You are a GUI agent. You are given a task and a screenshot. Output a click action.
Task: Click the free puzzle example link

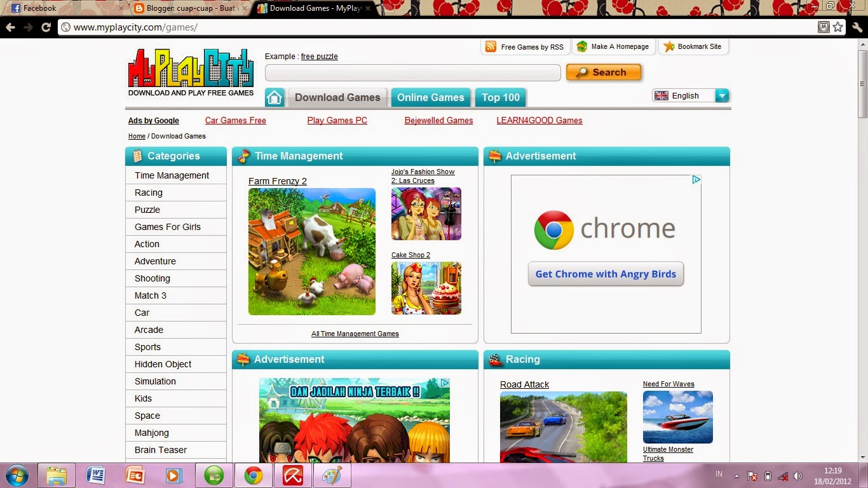(x=320, y=57)
